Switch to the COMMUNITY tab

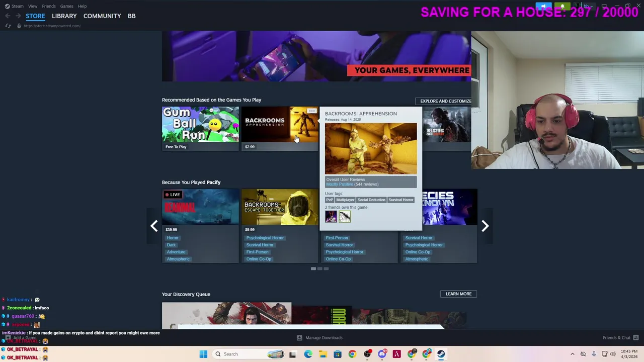[x=102, y=16]
